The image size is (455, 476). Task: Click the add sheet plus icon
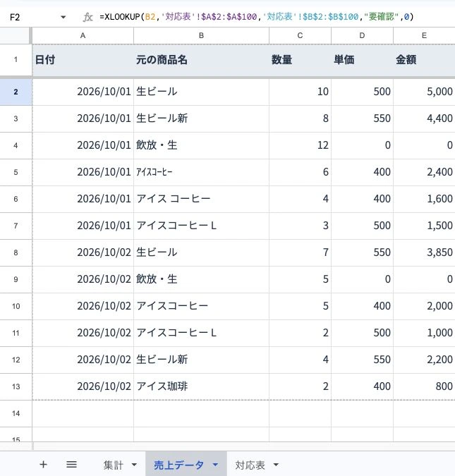click(43, 465)
